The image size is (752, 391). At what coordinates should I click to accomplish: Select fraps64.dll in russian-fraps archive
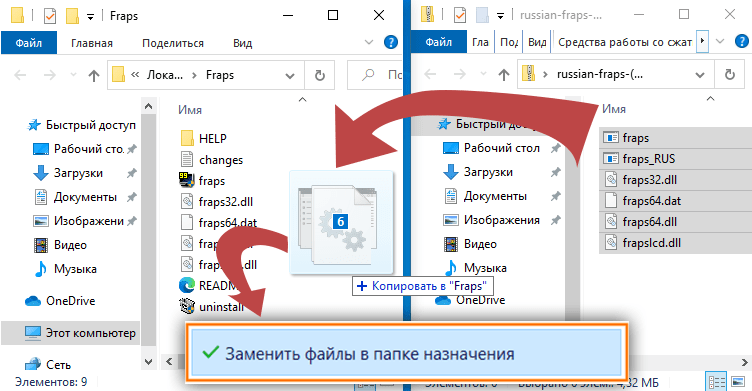point(676,222)
